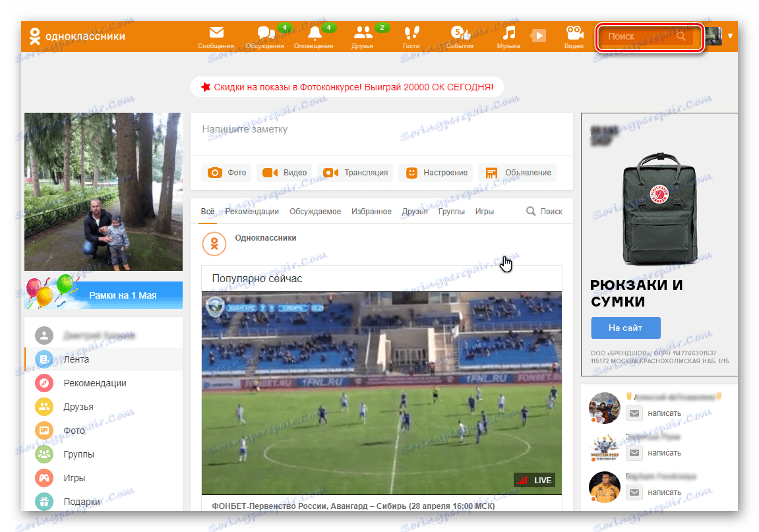Click the На сайт ad button
This screenshot has height=532, width=759.
[x=625, y=328]
